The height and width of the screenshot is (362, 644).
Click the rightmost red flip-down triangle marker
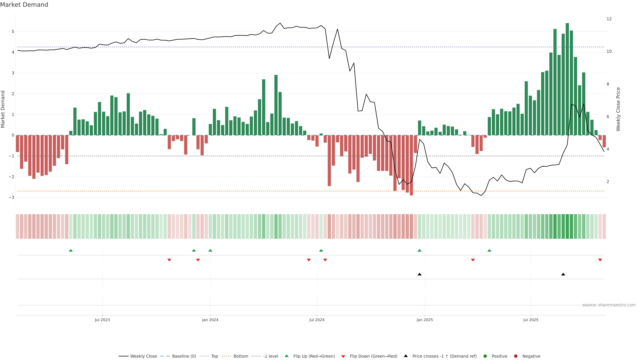[x=600, y=260]
